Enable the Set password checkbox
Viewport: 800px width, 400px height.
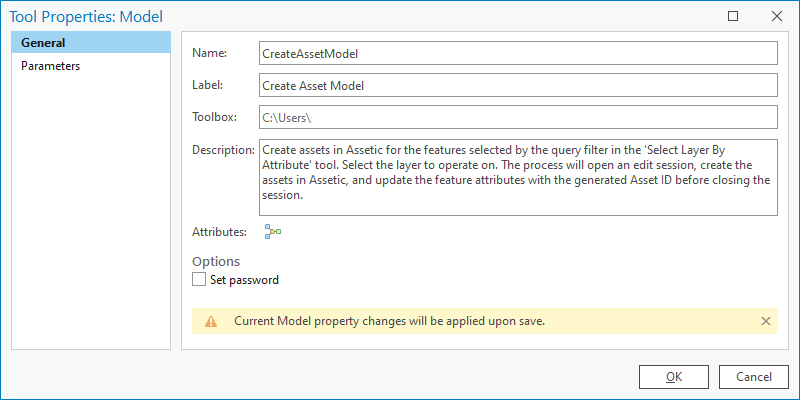coord(198,280)
